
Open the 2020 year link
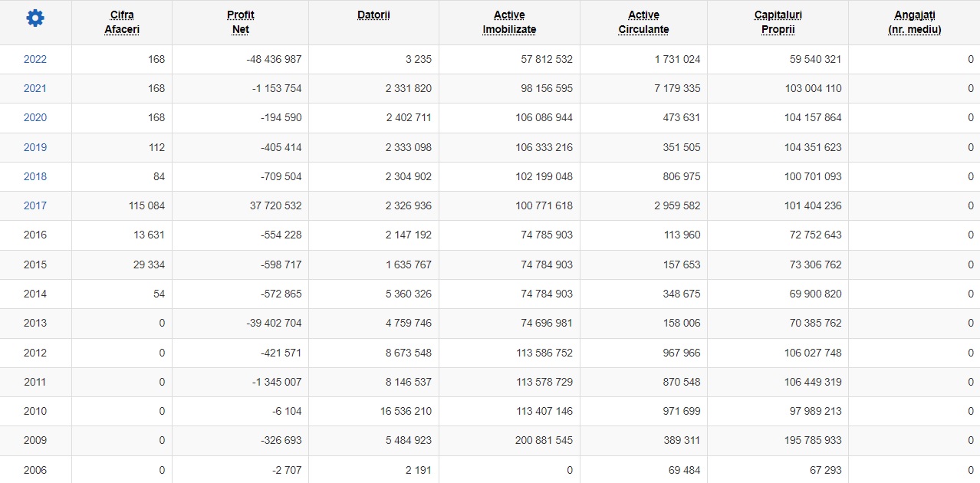click(35, 117)
